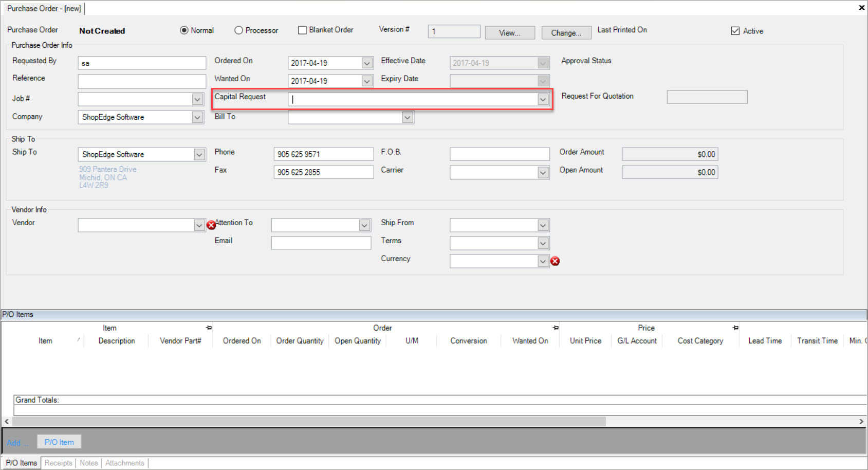
Task: Open the Ship From dropdown
Action: point(543,225)
